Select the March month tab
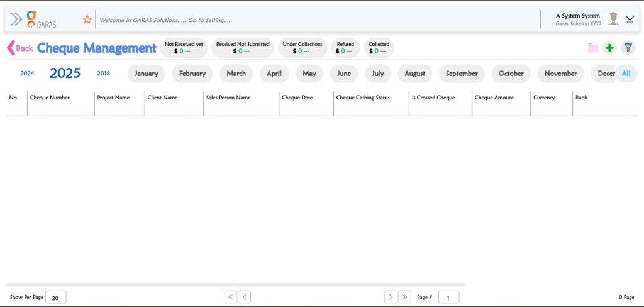Image resolution: width=644 pixels, height=307 pixels. click(236, 74)
